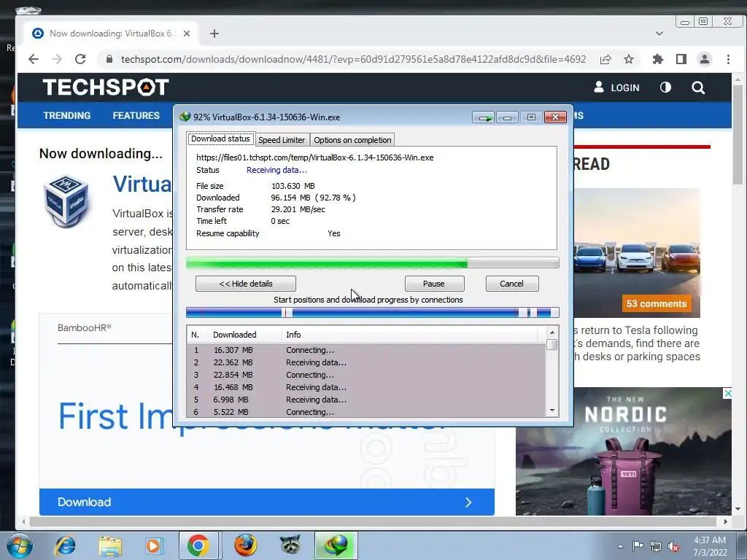Image resolution: width=747 pixels, height=560 pixels.
Task: Open the TRENDING menu on TechSpot
Action: 66,115
